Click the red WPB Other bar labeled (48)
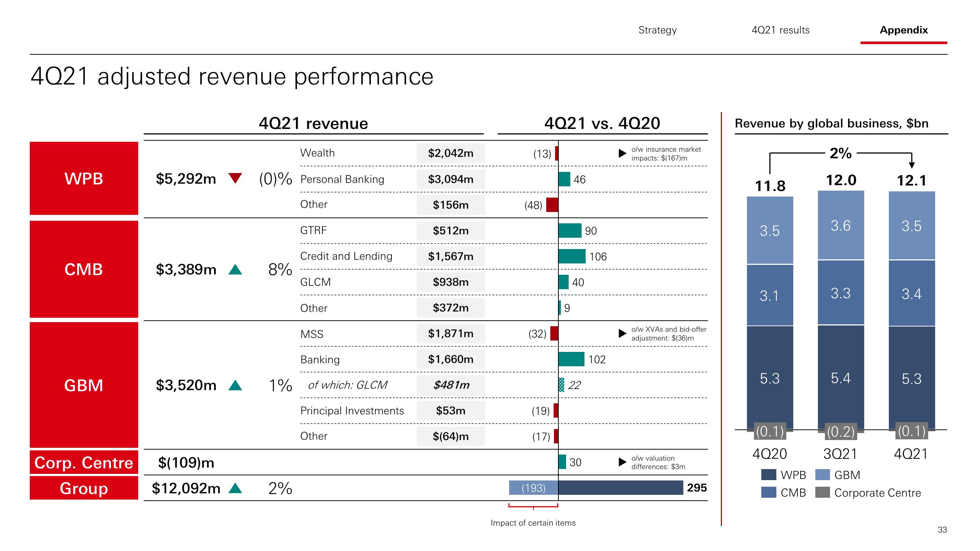 tap(552, 205)
